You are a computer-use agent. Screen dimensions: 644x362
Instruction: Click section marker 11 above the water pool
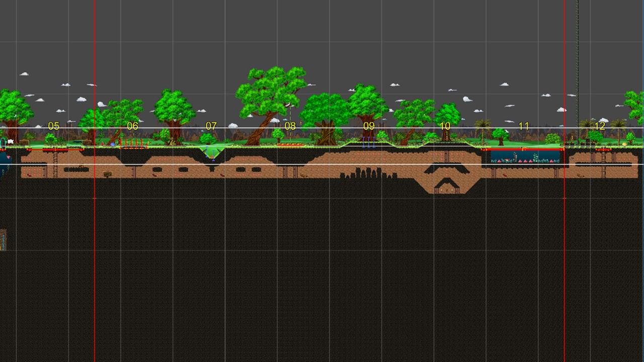524,126
